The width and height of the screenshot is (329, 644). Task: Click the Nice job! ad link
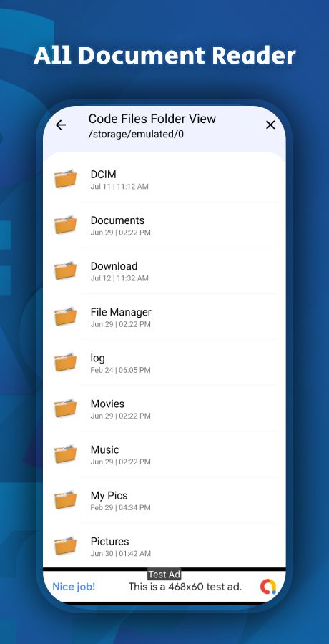tap(74, 587)
